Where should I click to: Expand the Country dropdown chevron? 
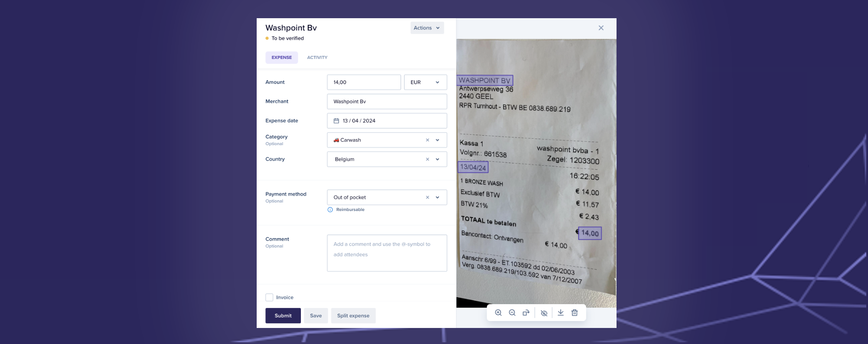[437, 159]
